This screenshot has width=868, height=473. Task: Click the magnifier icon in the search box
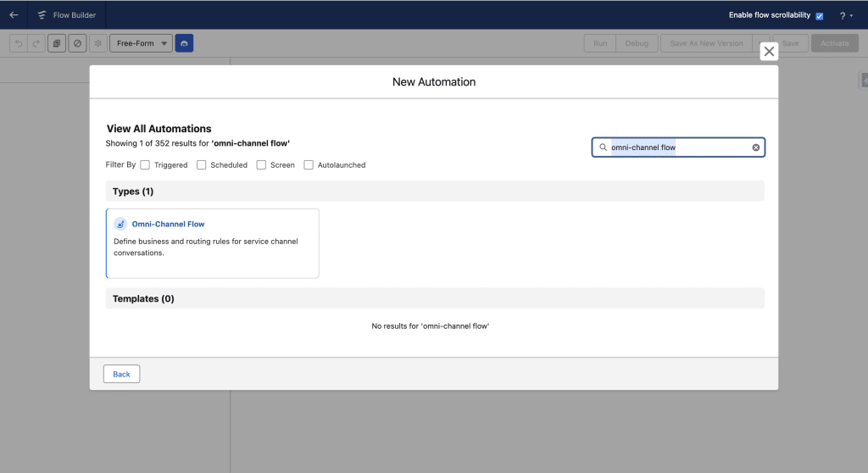603,147
